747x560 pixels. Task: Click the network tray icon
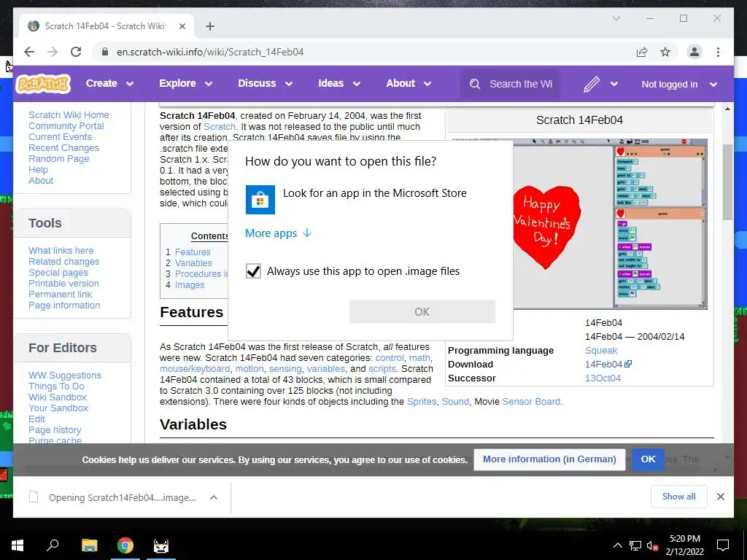pos(635,545)
